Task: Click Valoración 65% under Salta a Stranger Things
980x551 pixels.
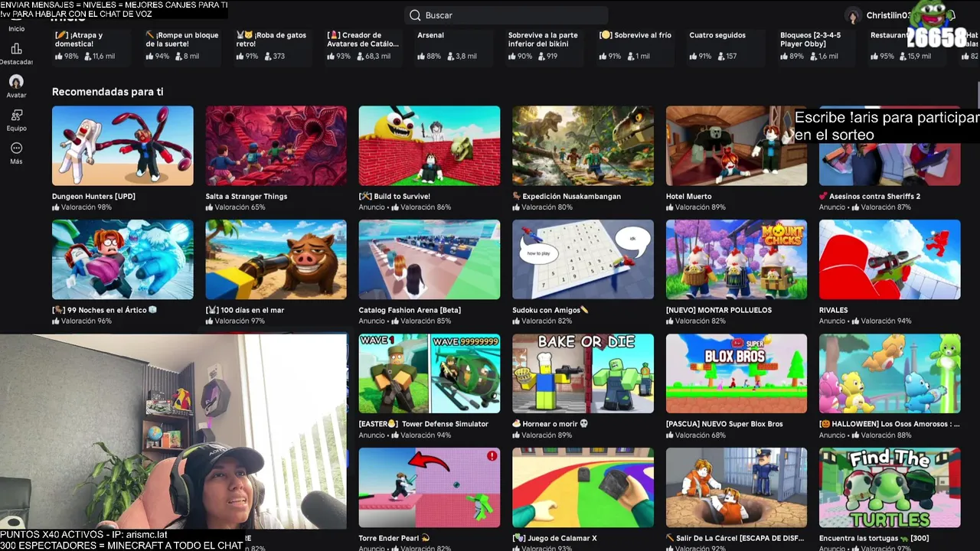Action: coord(235,207)
